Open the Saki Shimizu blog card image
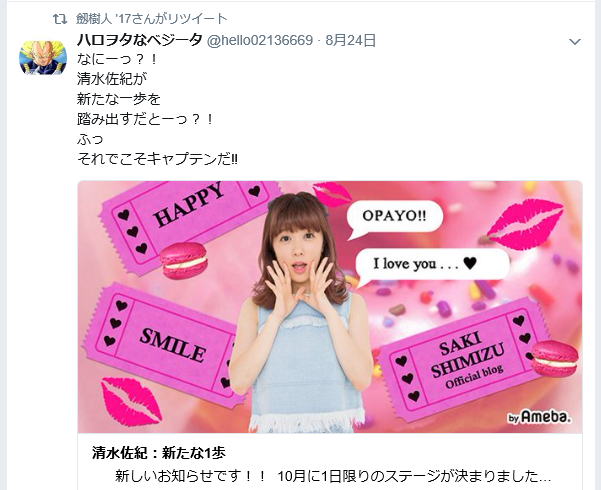 [330, 307]
